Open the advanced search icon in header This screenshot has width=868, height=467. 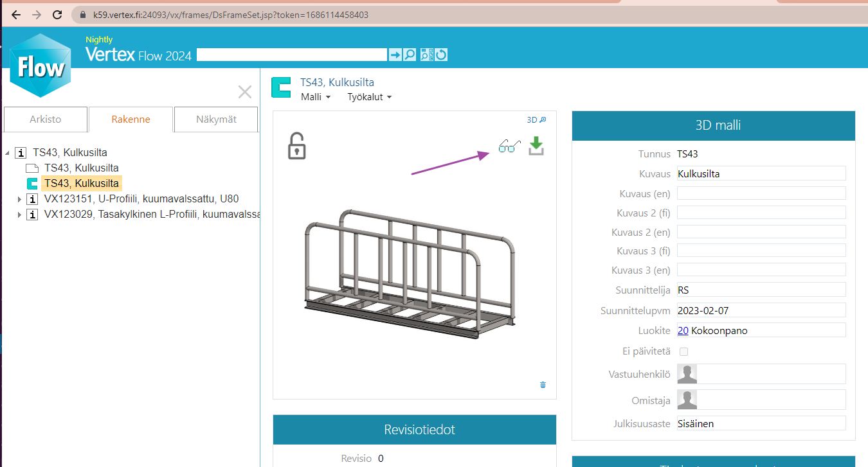pos(426,55)
